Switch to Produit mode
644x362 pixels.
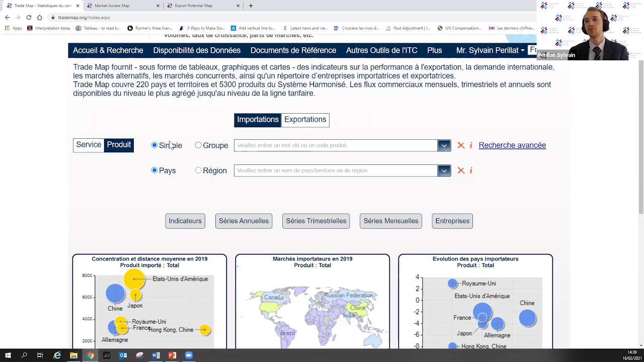pos(119,145)
